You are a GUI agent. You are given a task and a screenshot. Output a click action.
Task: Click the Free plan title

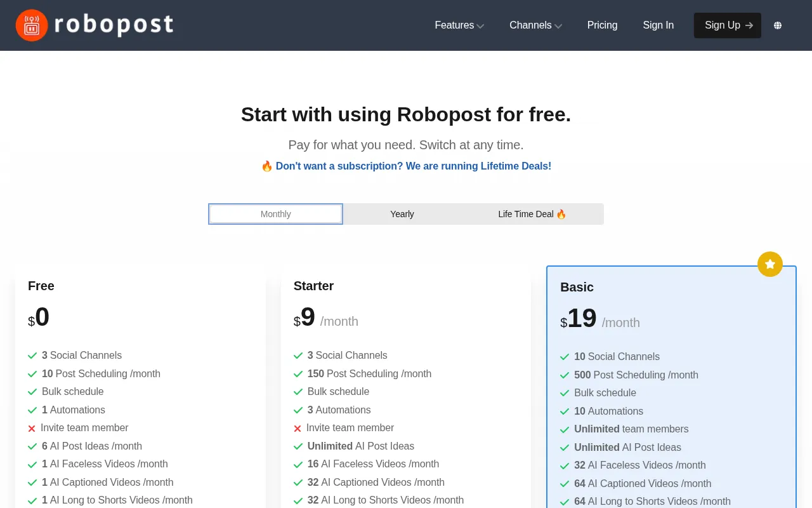pos(41,286)
